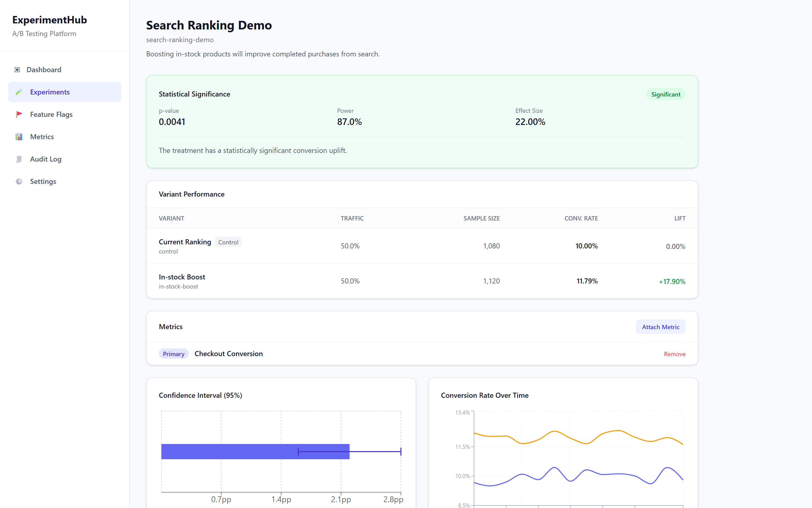
Task: Click the Attach Metric button
Action: point(660,327)
